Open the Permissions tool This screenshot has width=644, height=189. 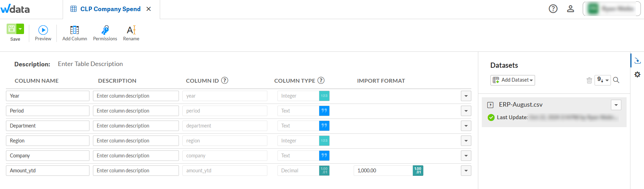[x=105, y=30]
